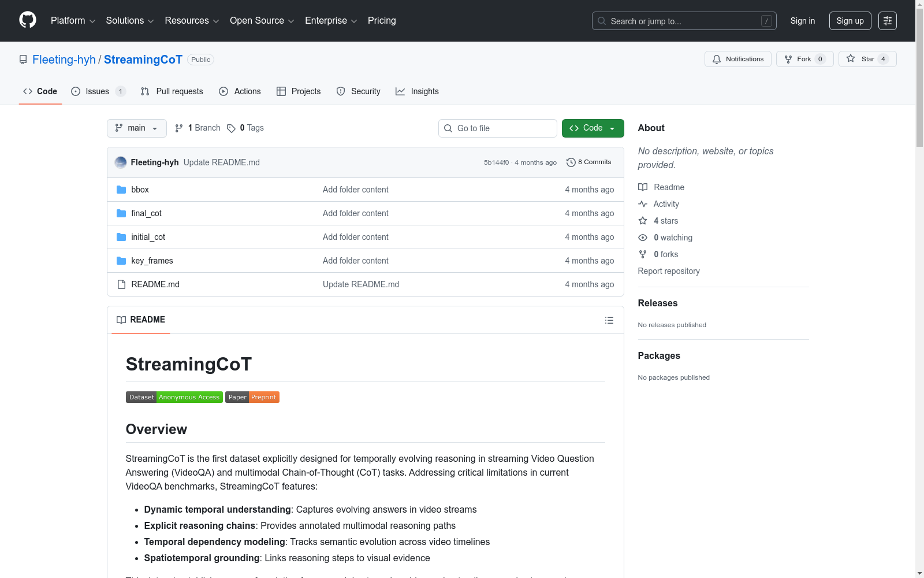Switch to the Insights tab
This screenshot has width=924, height=578.
click(x=417, y=91)
